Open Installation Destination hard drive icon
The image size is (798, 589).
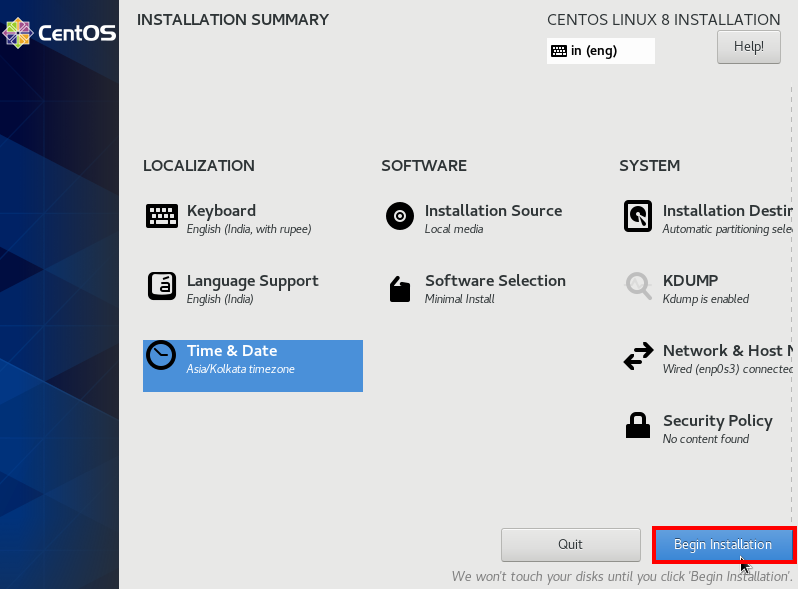(x=638, y=216)
